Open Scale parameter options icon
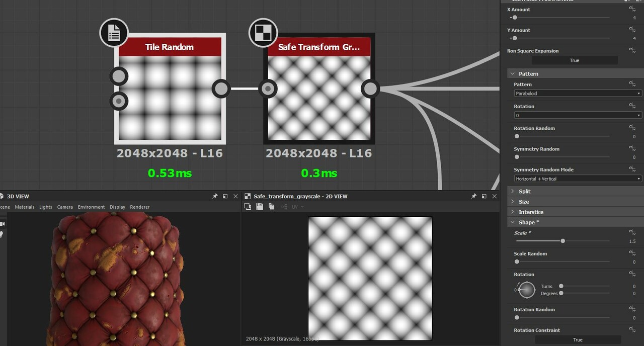644x346 pixels. click(x=632, y=233)
